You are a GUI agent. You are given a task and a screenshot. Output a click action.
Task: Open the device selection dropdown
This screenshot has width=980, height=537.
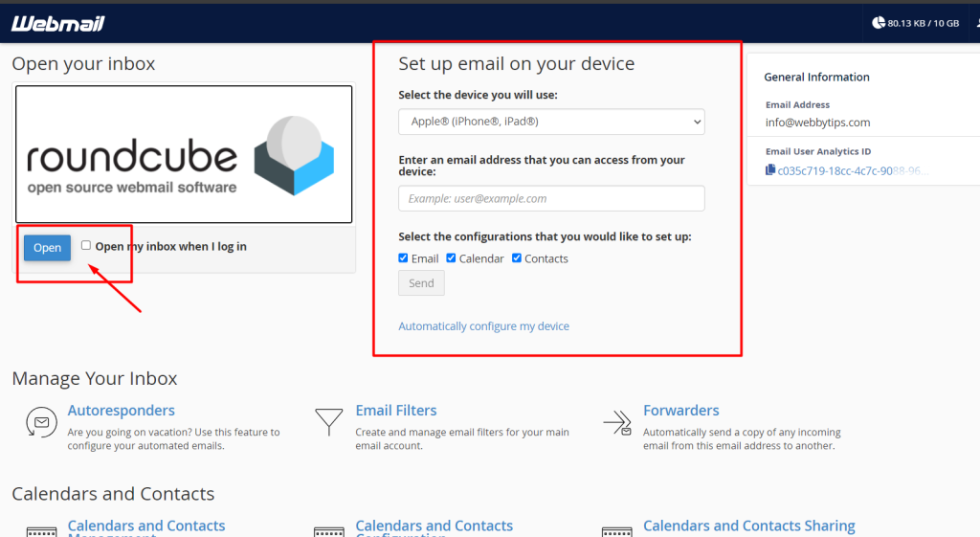(x=551, y=122)
